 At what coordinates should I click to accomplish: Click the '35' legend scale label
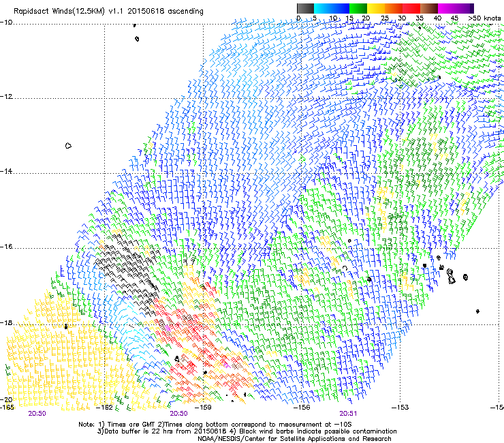[x=420, y=18]
